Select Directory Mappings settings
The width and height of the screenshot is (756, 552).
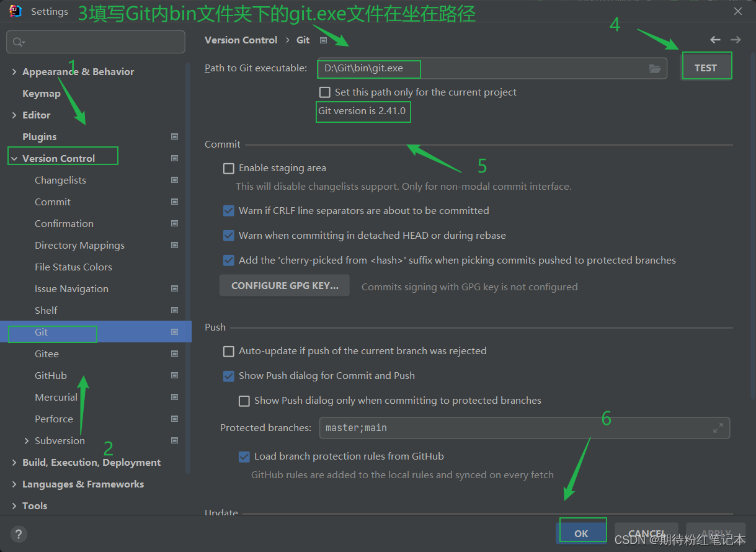coord(79,246)
